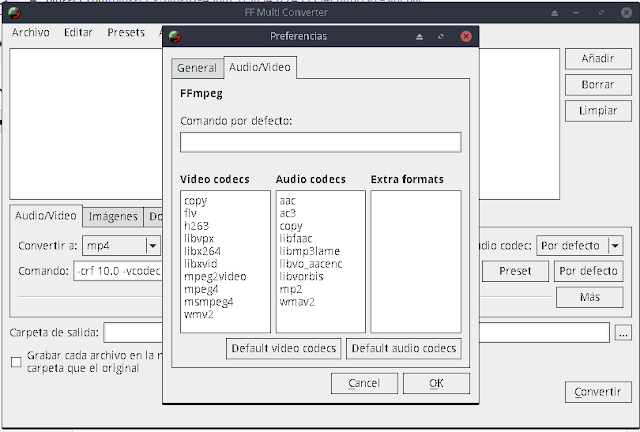
Task: Click the Añadir button
Action: [x=598, y=59]
